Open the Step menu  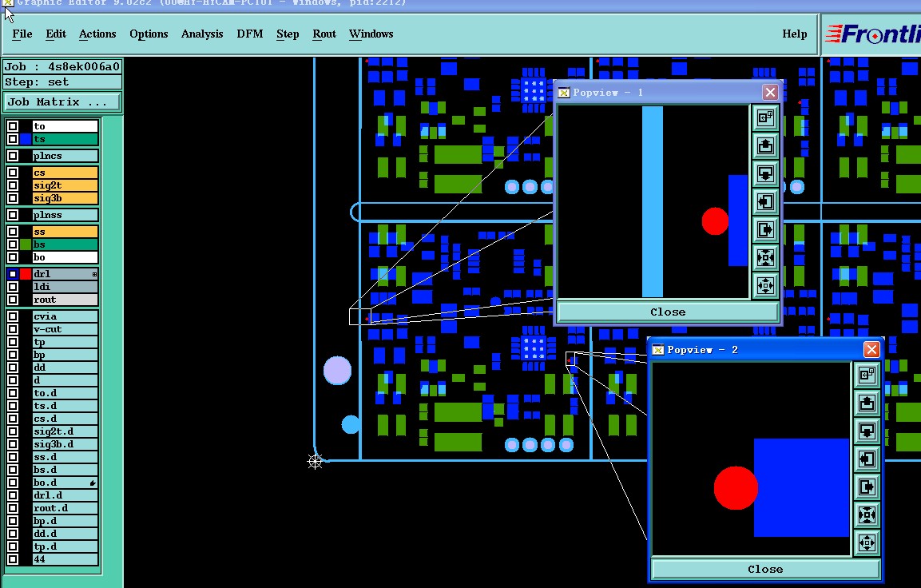288,34
